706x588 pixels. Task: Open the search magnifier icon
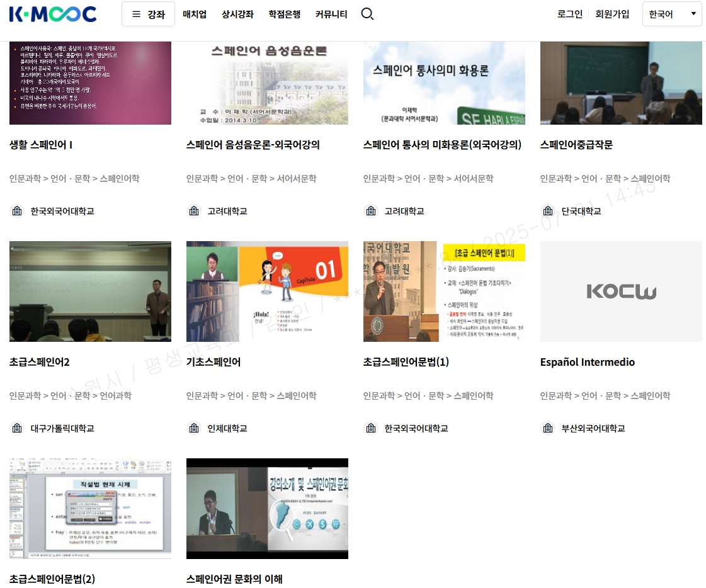(x=367, y=14)
